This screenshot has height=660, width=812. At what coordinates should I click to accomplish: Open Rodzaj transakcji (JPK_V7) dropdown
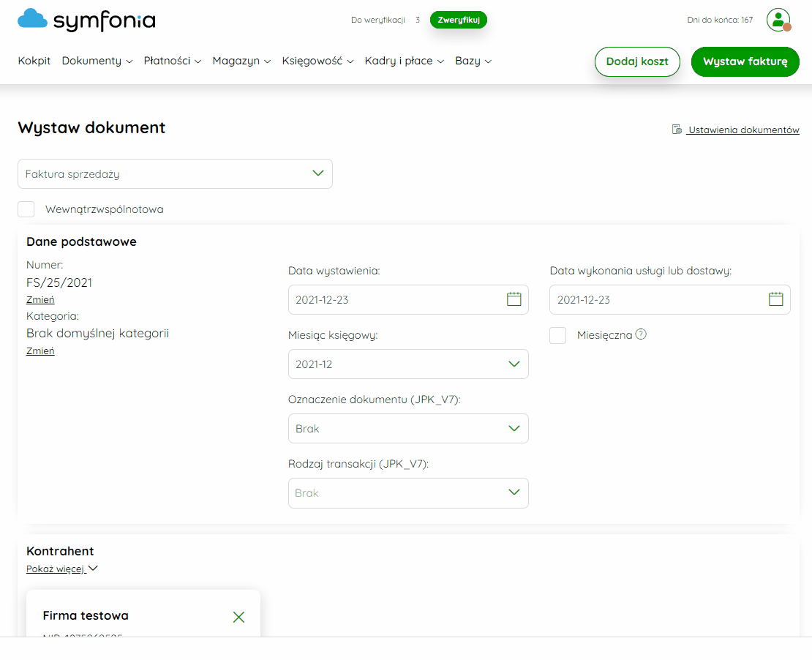(x=408, y=492)
